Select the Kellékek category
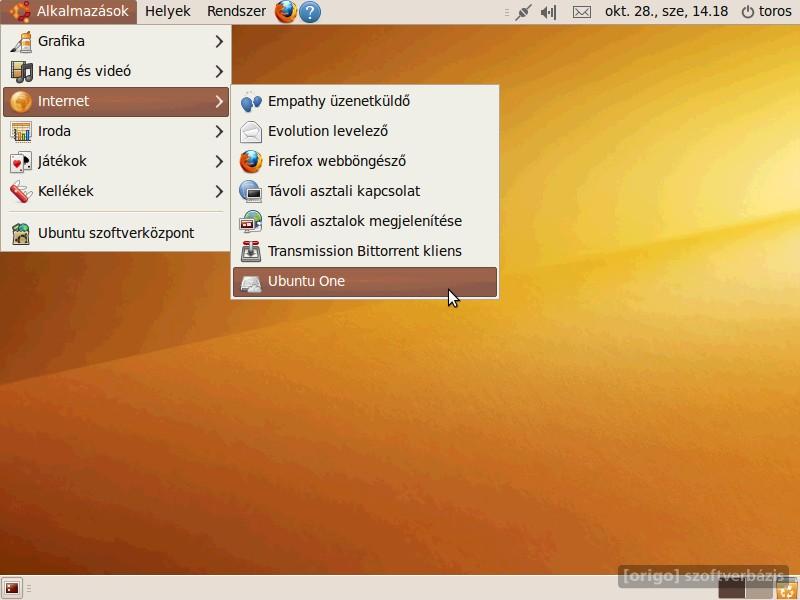 point(116,191)
